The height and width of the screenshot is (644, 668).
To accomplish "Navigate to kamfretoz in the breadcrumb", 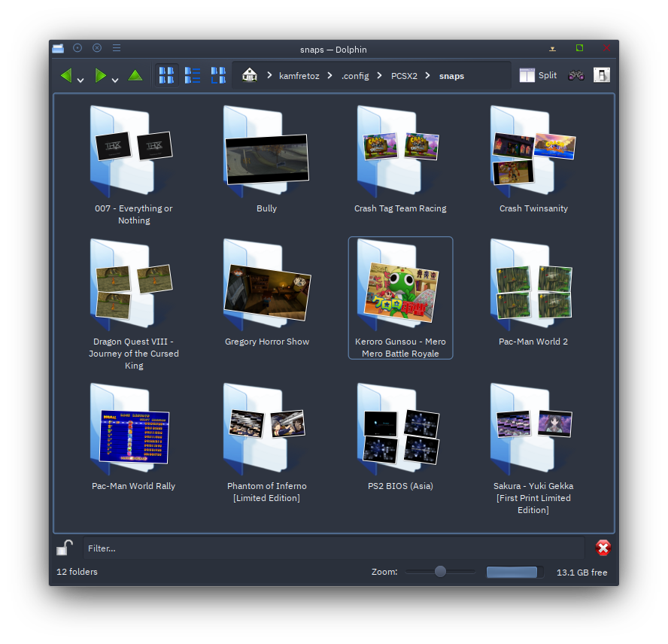I will (x=300, y=76).
